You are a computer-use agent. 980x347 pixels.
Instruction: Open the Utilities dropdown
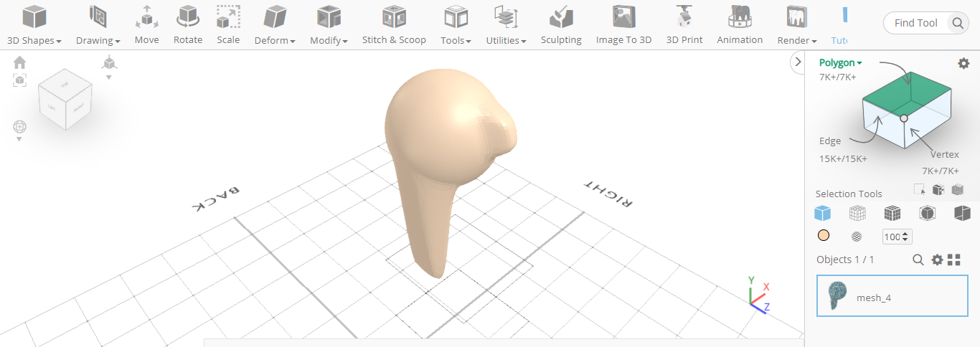(x=506, y=25)
